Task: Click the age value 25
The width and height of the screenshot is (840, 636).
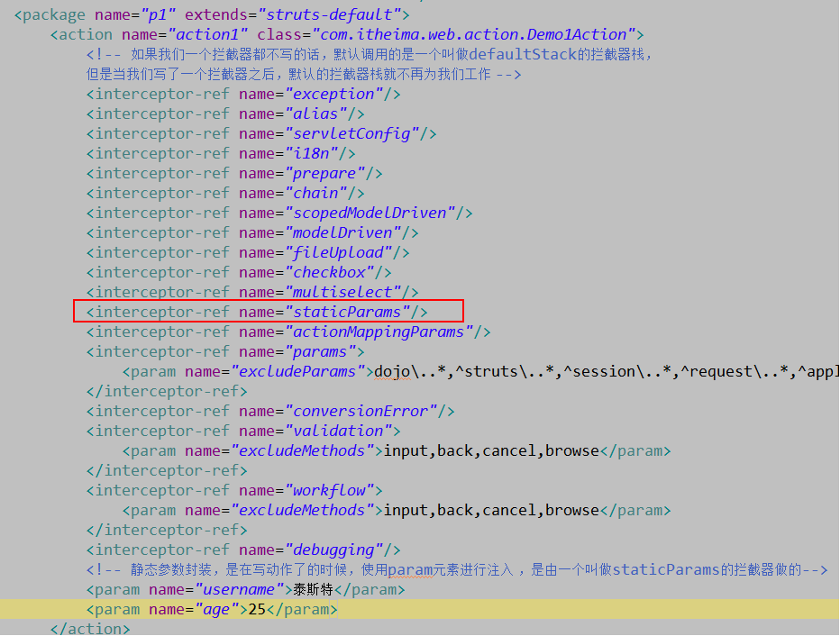Action: point(257,609)
